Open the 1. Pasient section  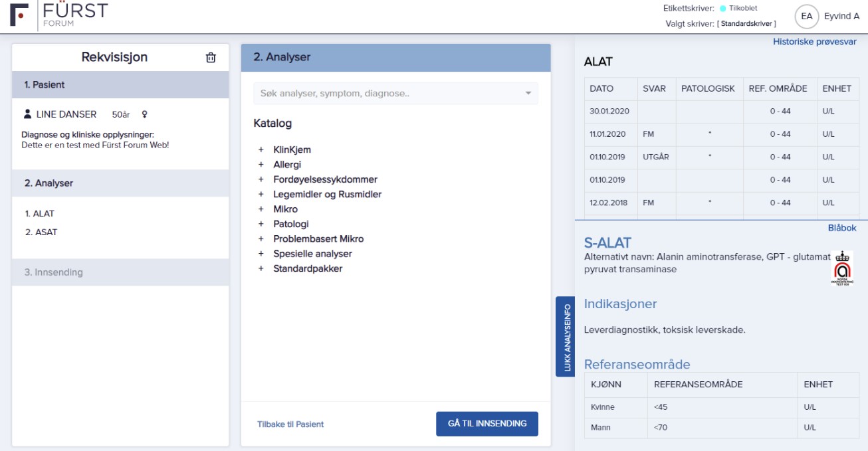tap(120, 85)
